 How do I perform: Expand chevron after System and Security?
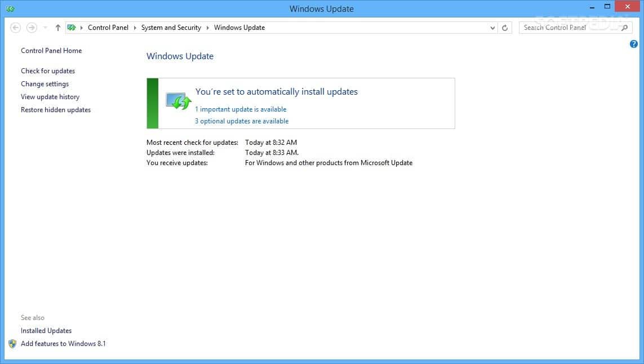[x=207, y=28]
